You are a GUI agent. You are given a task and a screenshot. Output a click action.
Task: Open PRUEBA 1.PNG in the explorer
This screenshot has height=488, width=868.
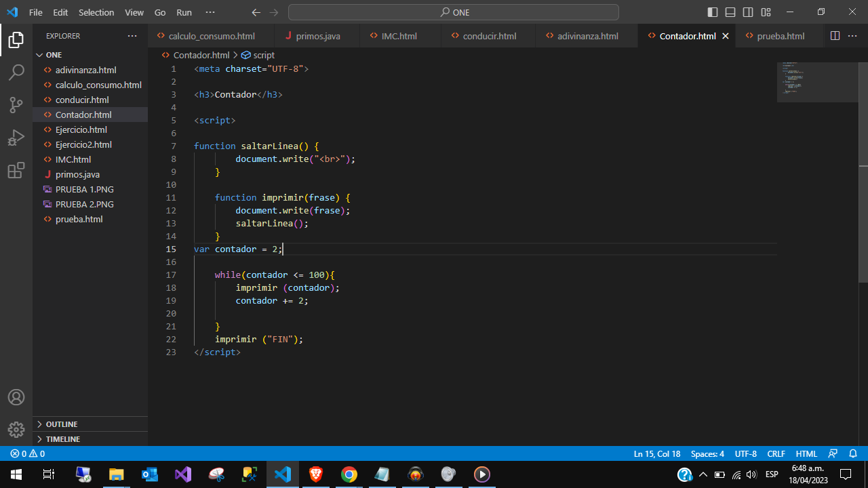90,189
